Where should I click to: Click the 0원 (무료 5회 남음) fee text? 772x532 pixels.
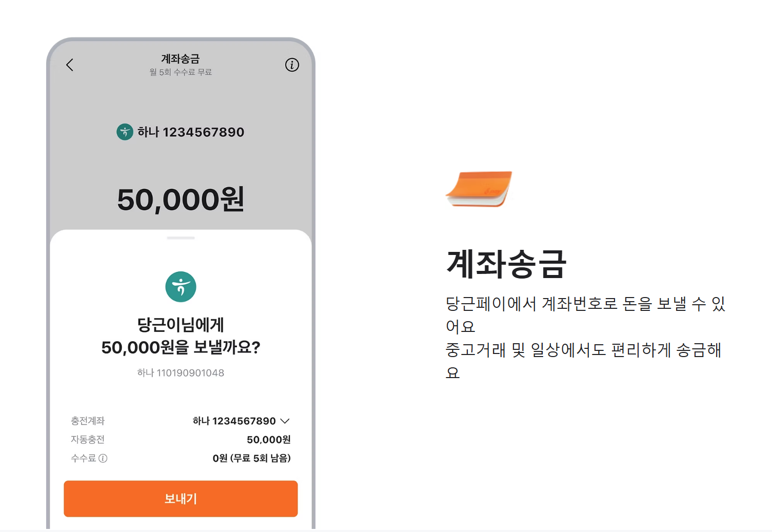(x=252, y=458)
